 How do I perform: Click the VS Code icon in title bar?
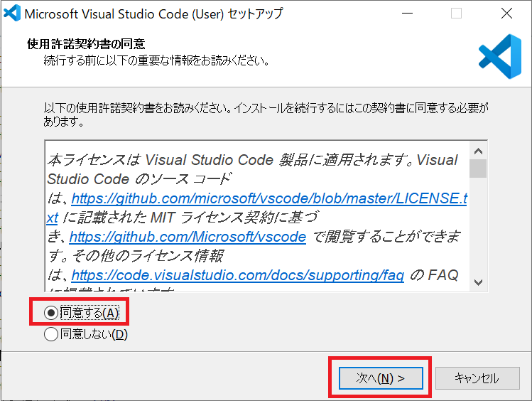coord(12,14)
